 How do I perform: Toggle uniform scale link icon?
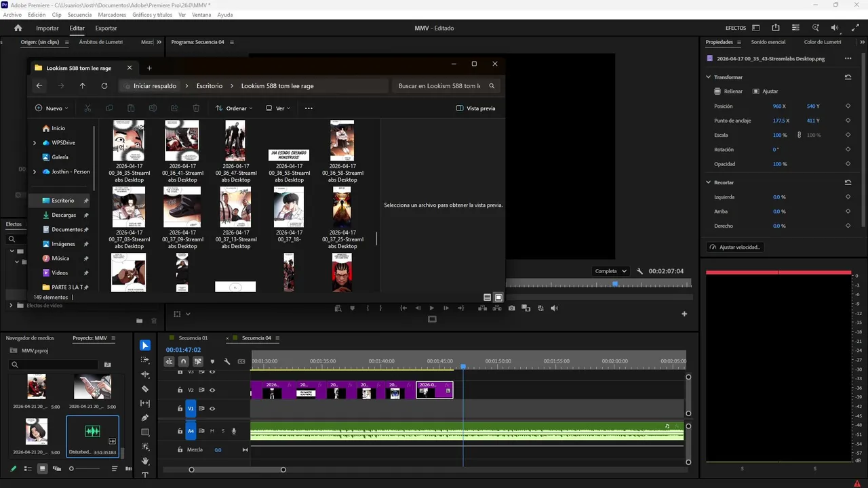(799, 135)
